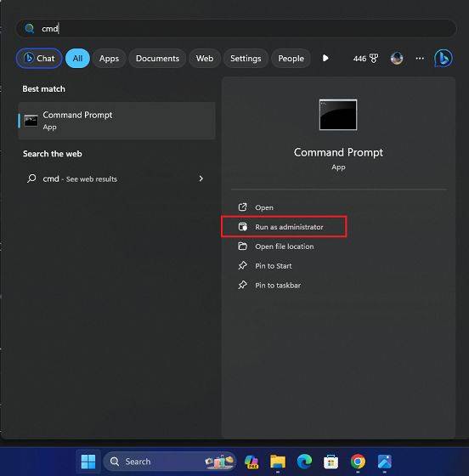
Task: Click in the cmd search box
Action: 236,29
